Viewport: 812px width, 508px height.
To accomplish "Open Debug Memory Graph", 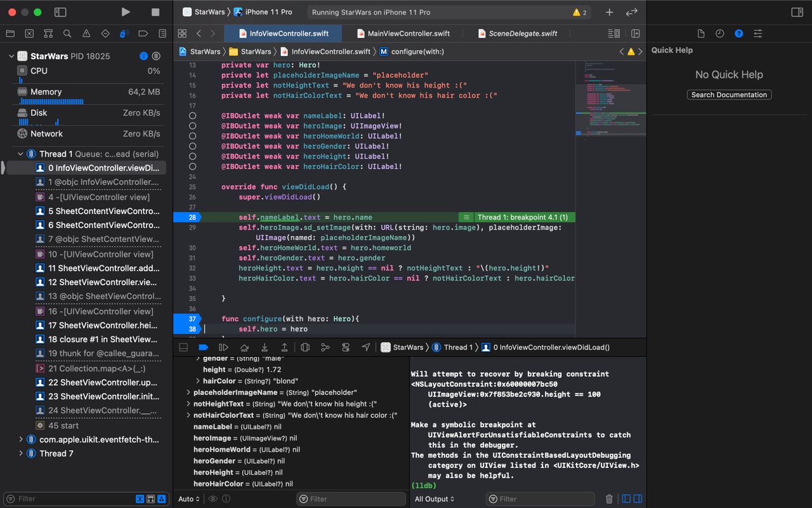I will point(325,347).
